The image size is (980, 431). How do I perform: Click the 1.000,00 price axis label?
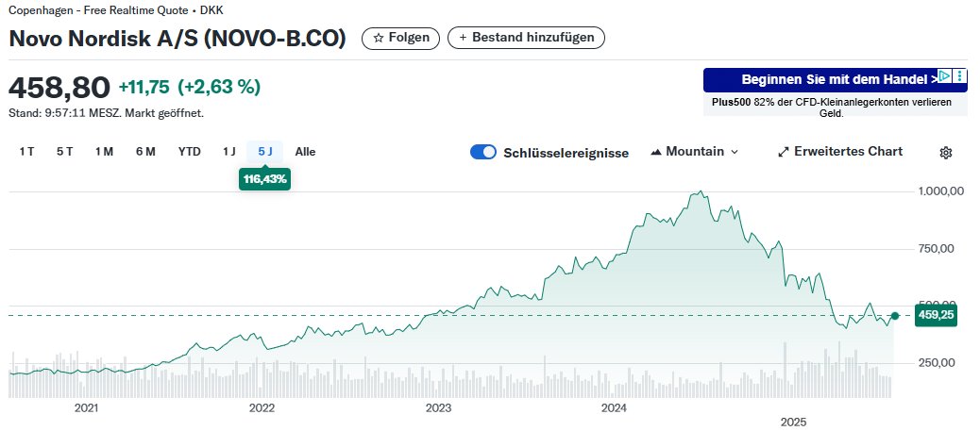tap(941, 191)
